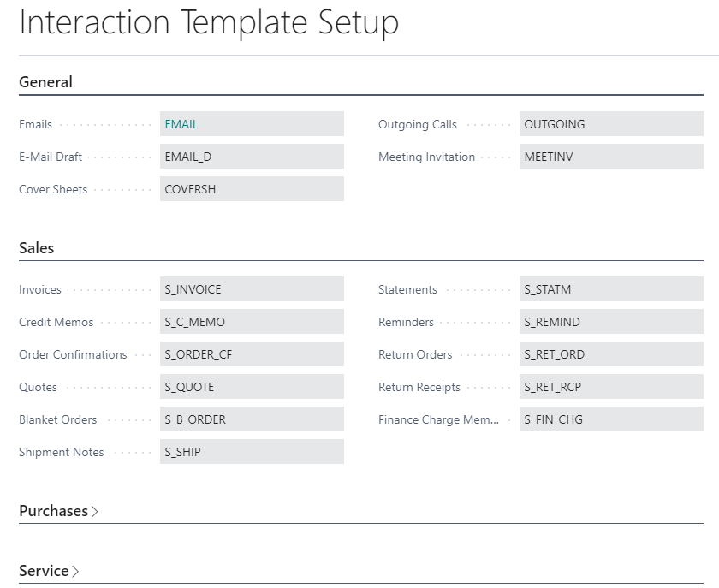Screen dimensions: 719x588
Task: Click the Invoices field S_INVOICE
Action: point(252,289)
